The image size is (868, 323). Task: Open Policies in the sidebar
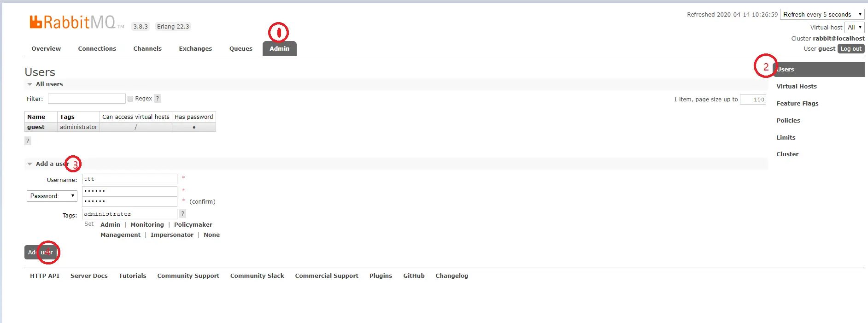click(788, 120)
